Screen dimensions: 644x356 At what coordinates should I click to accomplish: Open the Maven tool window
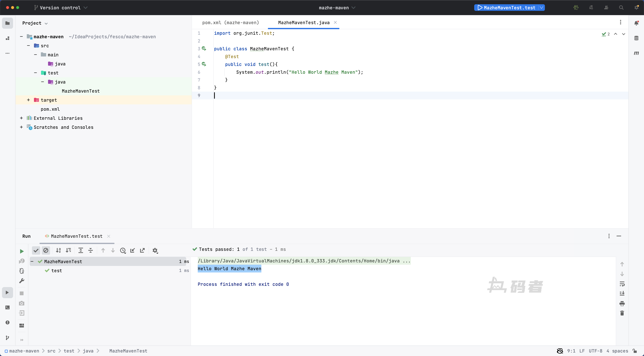tap(636, 53)
